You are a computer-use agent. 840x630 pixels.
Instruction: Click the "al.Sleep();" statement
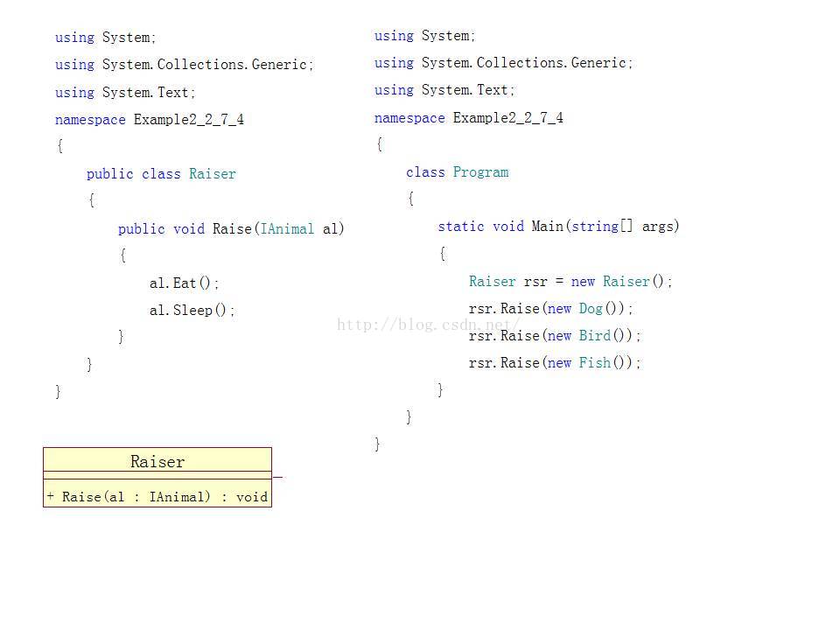tap(192, 310)
